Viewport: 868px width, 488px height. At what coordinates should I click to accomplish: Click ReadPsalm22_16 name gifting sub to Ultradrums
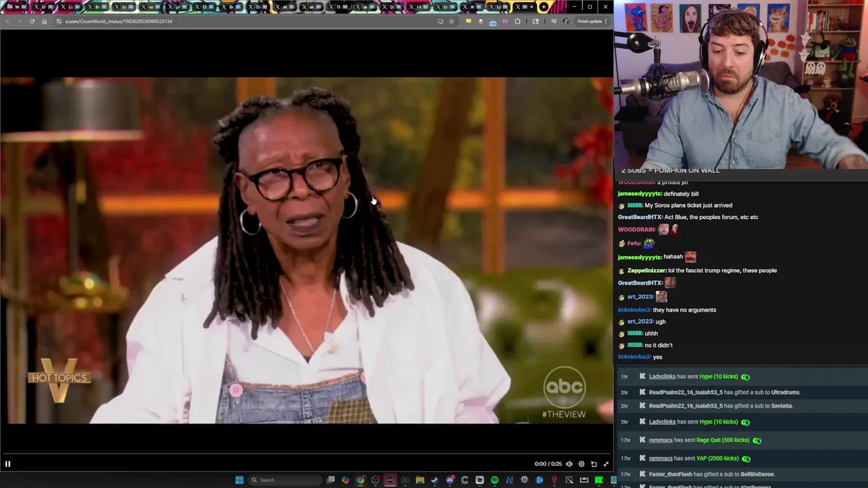pos(686,392)
